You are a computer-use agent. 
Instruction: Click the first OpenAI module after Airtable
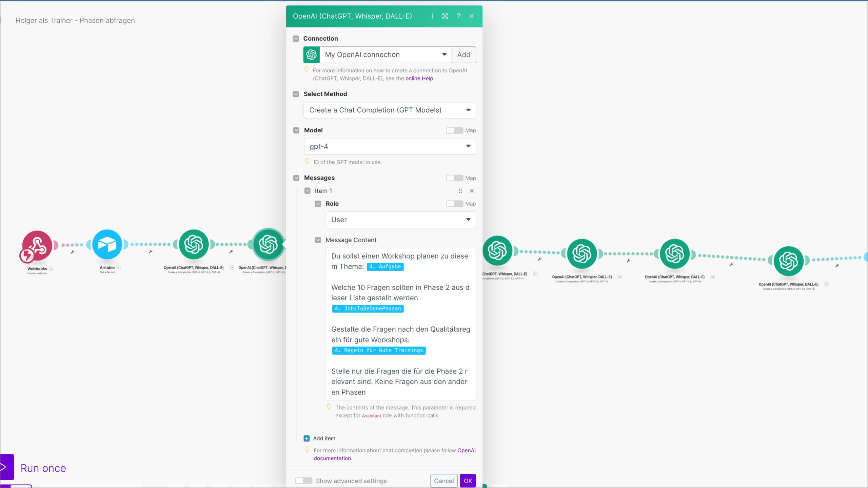click(x=194, y=244)
